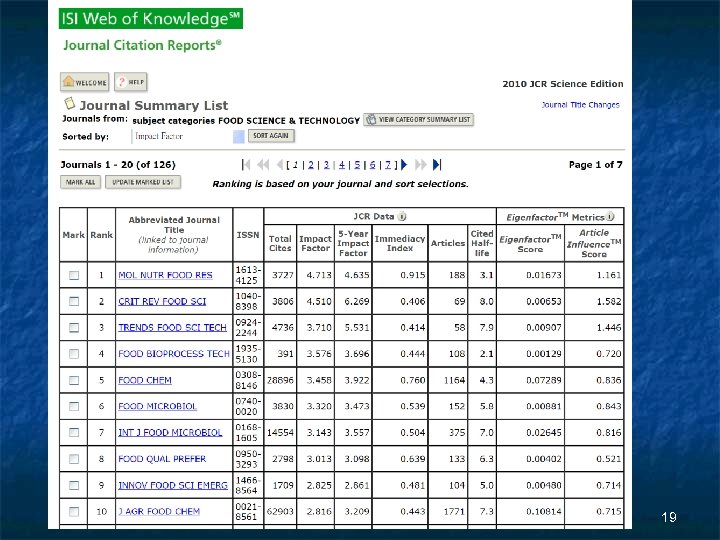This screenshot has width=720, height=540.
Task: Click the Immediacy Index column header
Action: (400, 243)
